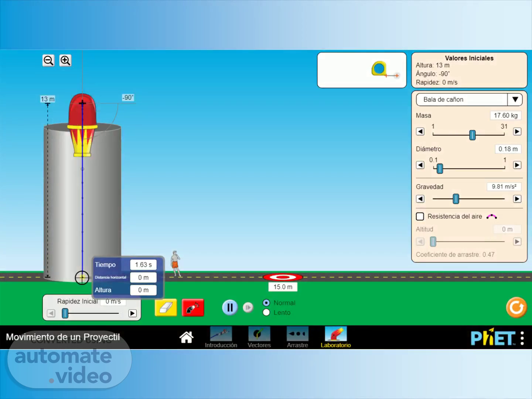The height and width of the screenshot is (399, 532).
Task: Click the yellow eraser button
Action: pos(166,307)
